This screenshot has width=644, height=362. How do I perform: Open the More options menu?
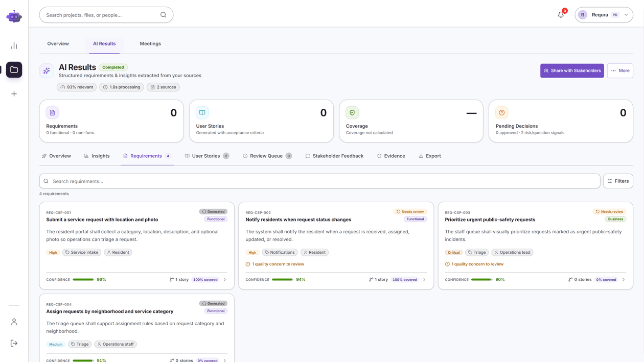tap(620, 70)
